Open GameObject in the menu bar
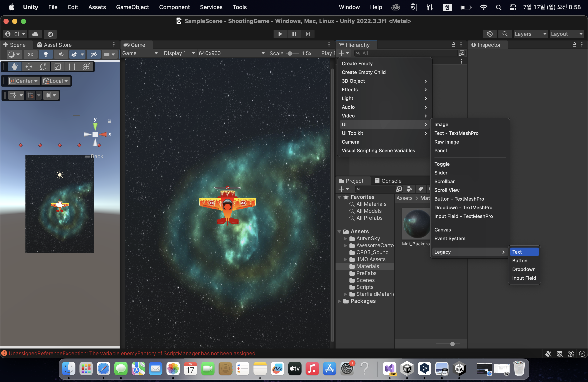Viewport: 588px width, 382px height. click(x=132, y=7)
